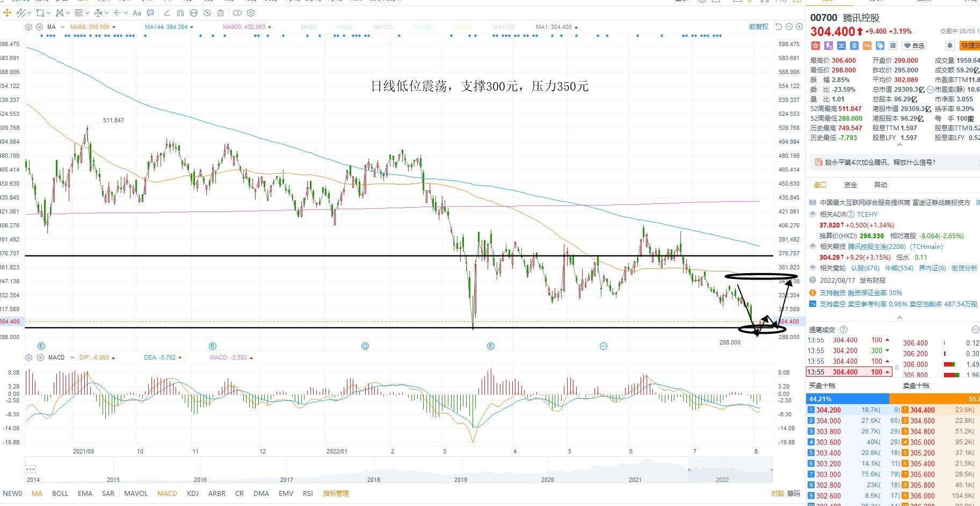Expand the line tools dropdown arrow
Viewport: 980px width, 506px height.
pos(28,12)
